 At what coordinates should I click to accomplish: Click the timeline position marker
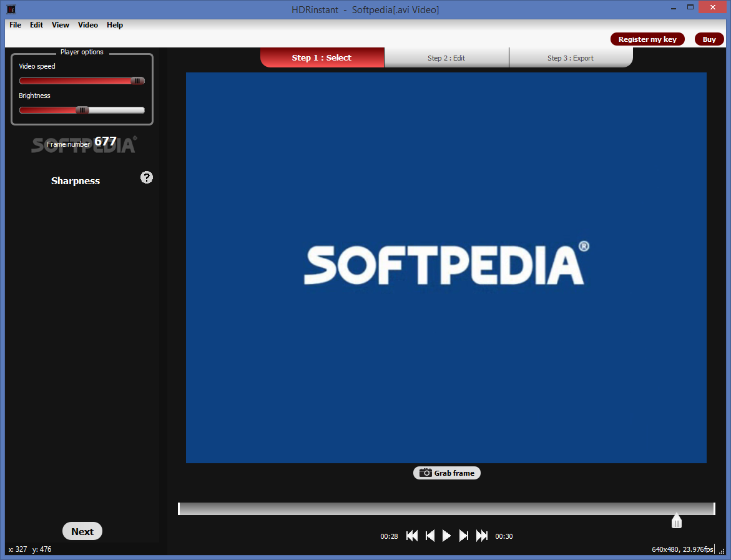click(x=677, y=521)
